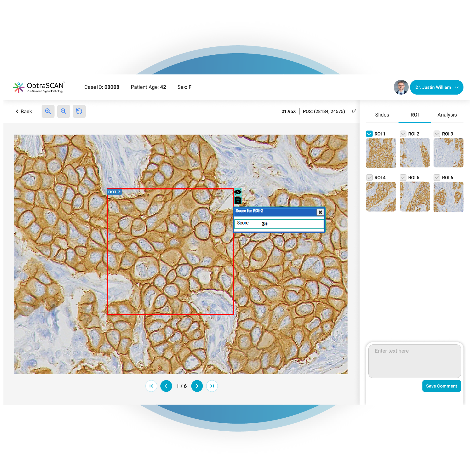
Task: Switch to the Slides tab
Action: point(382,115)
